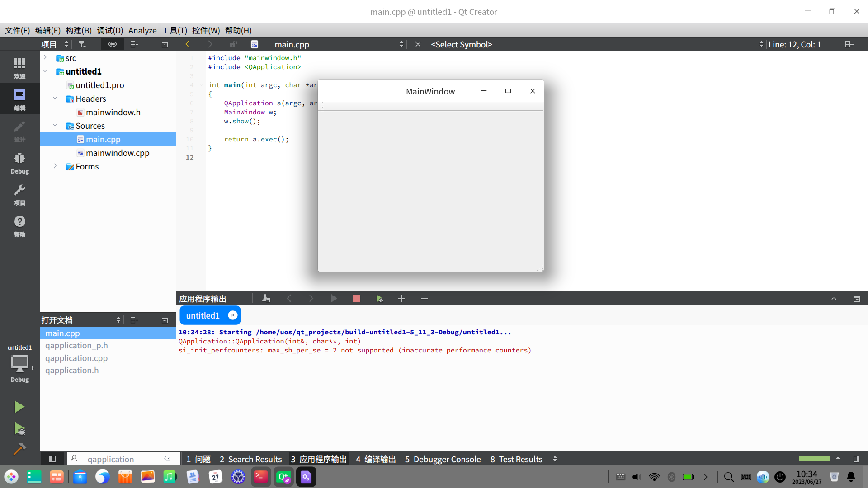868x488 pixels.
Task: Switch to the 编译输出 output tab
Action: click(x=376, y=459)
